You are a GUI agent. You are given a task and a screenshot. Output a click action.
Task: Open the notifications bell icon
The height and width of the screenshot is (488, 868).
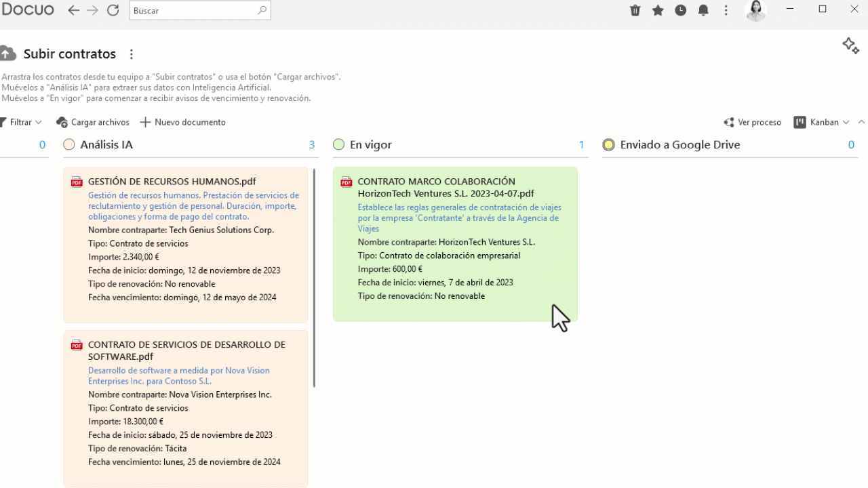(703, 9)
